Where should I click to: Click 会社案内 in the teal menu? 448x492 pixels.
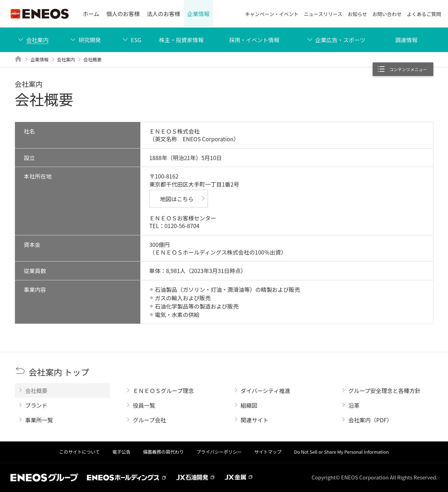coord(37,40)
